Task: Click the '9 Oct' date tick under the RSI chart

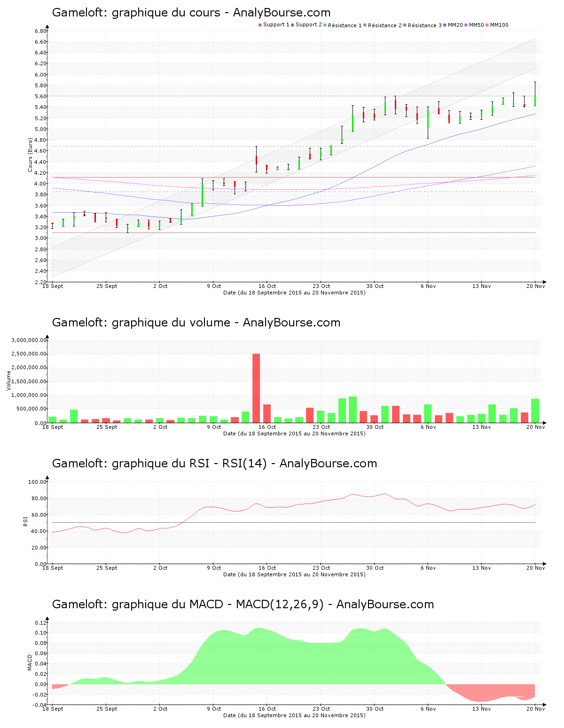Action: (214, 568)
